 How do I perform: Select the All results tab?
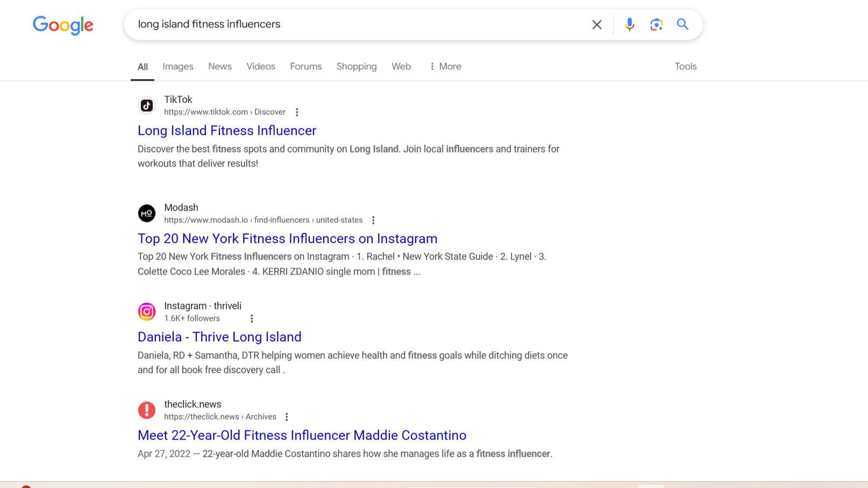tap(143, 67)
